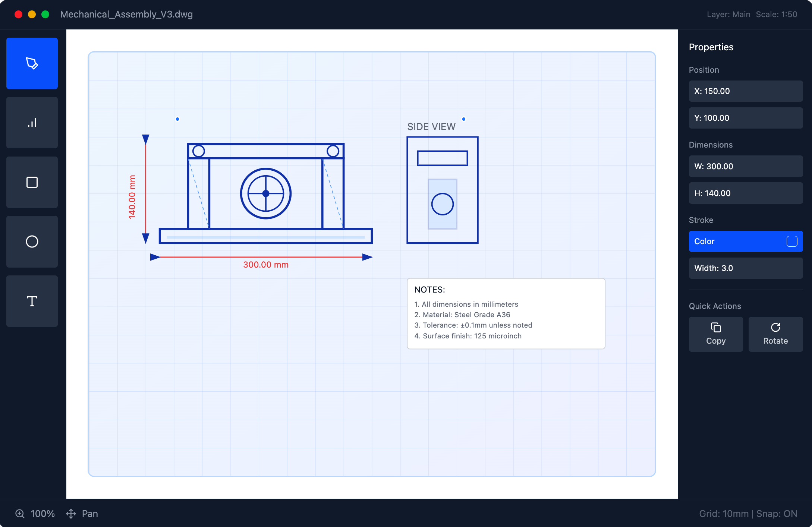The height and width of the screenshot is (527, 812).
Task: Open the Layer: Main selector
Action: coord(728,15)
